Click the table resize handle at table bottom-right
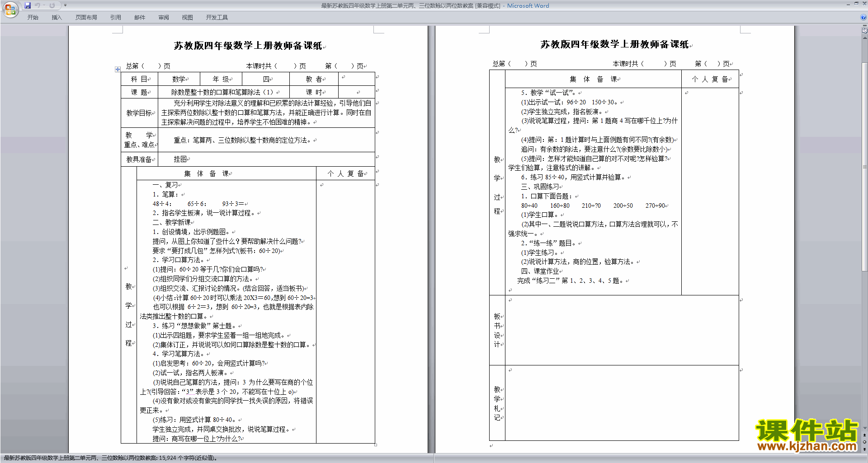Image resolution: width=868 pixels, height=463 pixels. [376, 445]
